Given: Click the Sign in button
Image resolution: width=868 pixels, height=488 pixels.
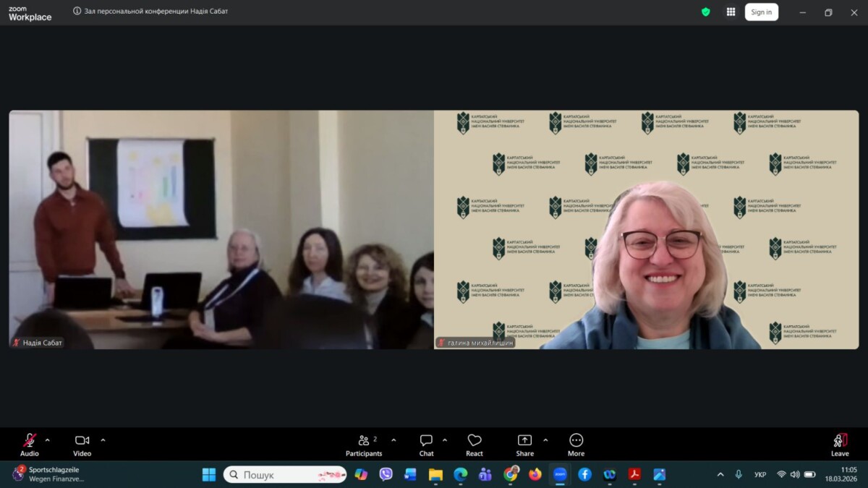Looking at the screenshot, I should tap(761, 12).
